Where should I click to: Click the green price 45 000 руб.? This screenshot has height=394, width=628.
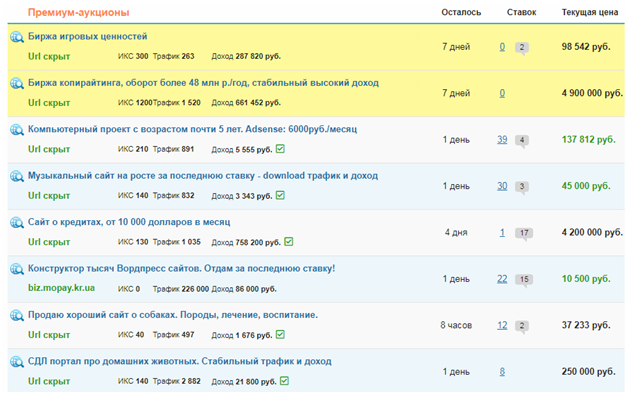coord(586,186)
